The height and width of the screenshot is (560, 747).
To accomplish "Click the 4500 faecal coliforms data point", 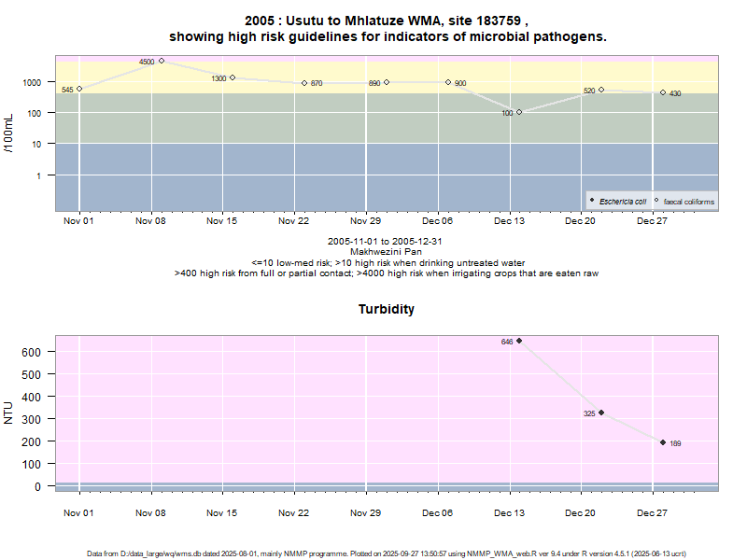I will [x=162, y=61].
